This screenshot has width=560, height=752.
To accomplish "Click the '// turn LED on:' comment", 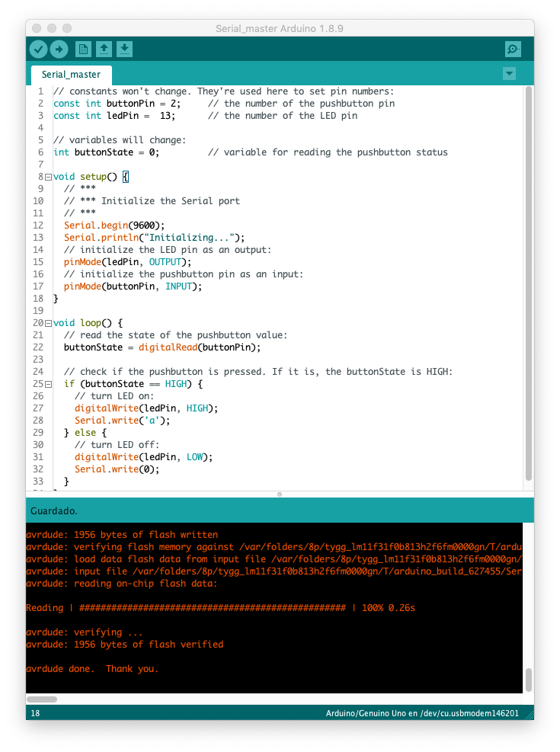I will (x=114, y=396).
